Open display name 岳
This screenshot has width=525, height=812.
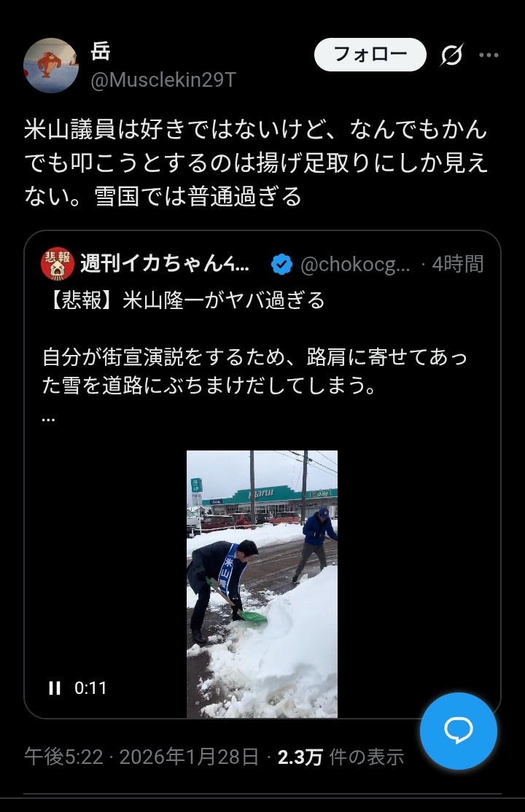[101, 51]
